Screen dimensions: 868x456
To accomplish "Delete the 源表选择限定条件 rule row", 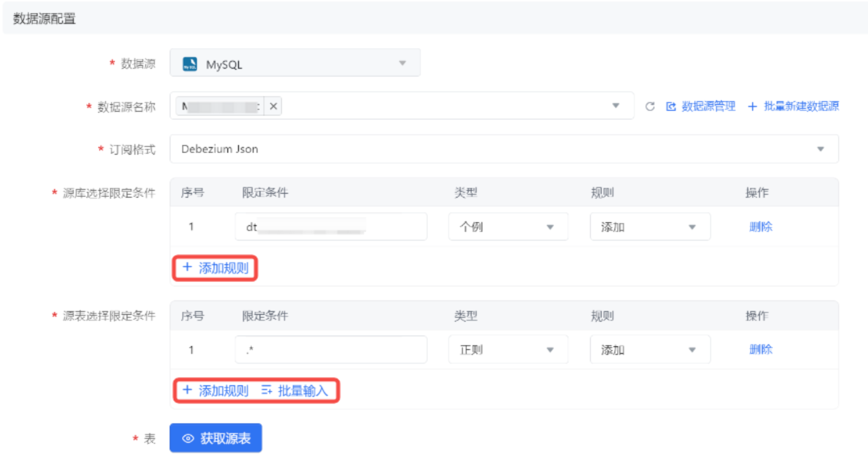I will pyautogui.click(x=760, y=350).
